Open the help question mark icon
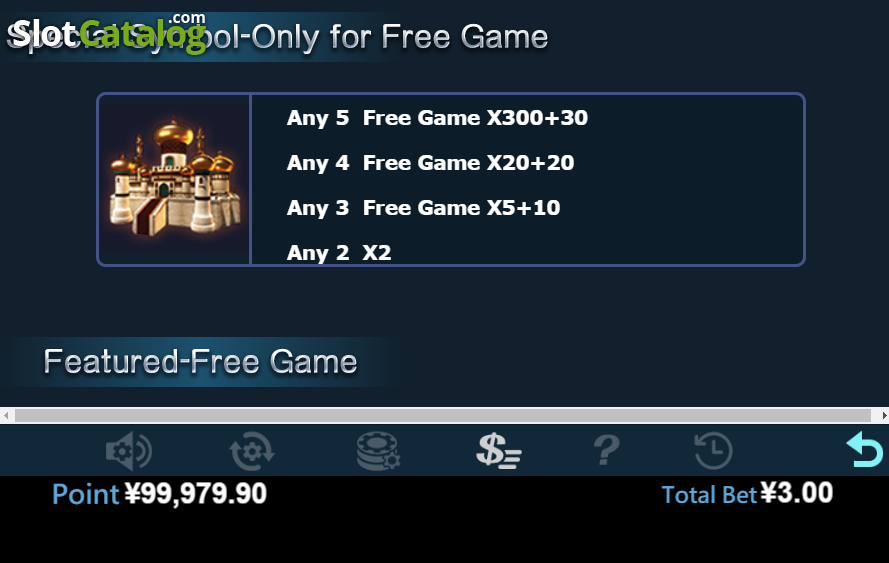 tap(606, 451)
